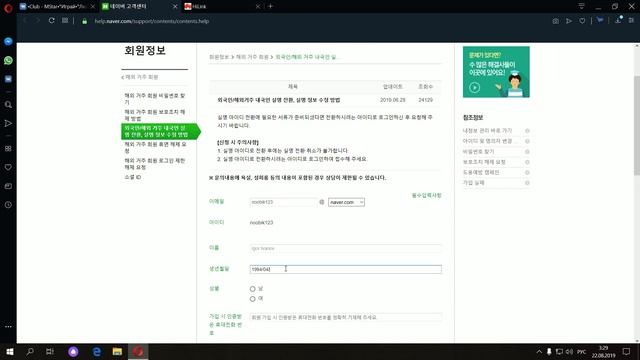This screenshot has height=360, width=640.
Task: Open bookmarks heart icon in sidebar
Action: click(x=8, y=167)
